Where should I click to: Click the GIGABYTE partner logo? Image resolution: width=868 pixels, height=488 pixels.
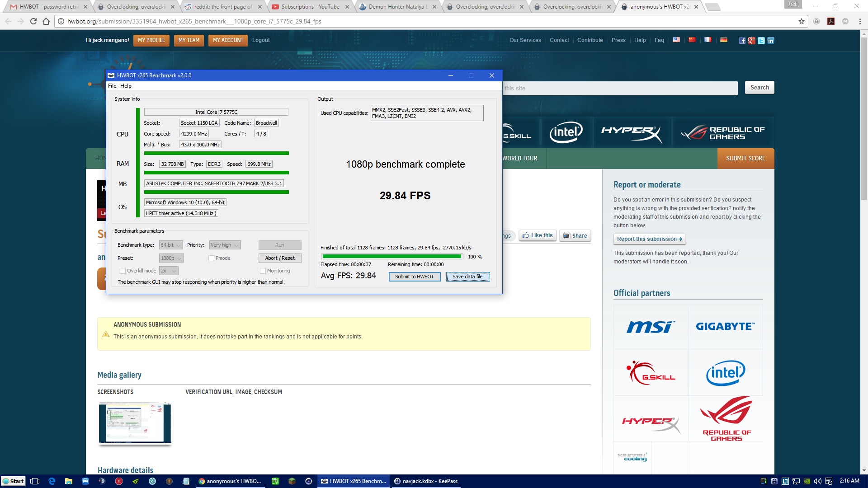[725, 327]
